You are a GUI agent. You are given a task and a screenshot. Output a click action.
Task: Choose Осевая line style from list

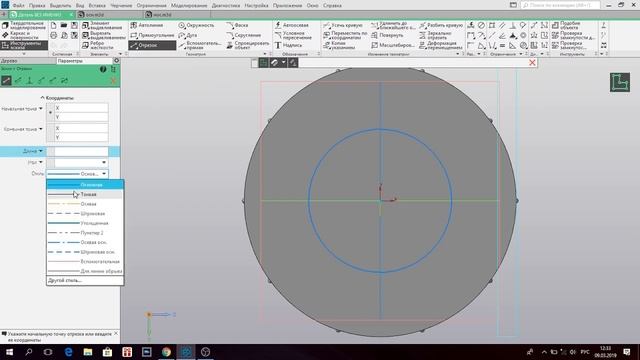tap(85, 204)
